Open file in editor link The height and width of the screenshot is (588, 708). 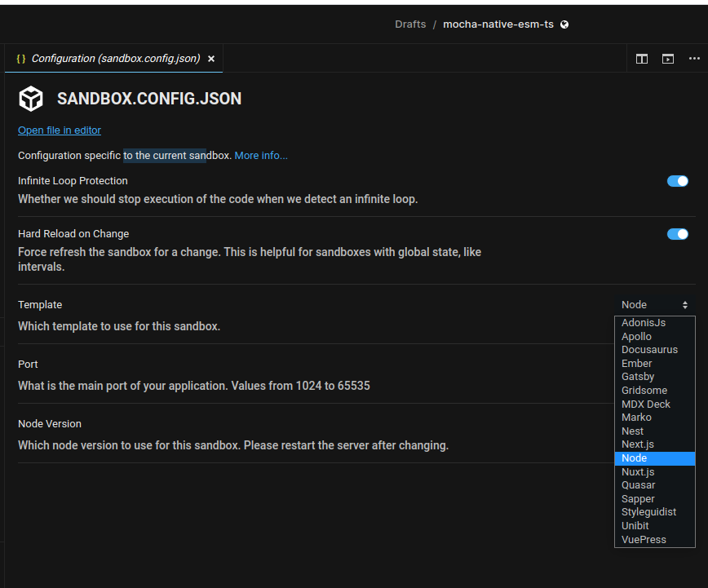pos(60,130)
